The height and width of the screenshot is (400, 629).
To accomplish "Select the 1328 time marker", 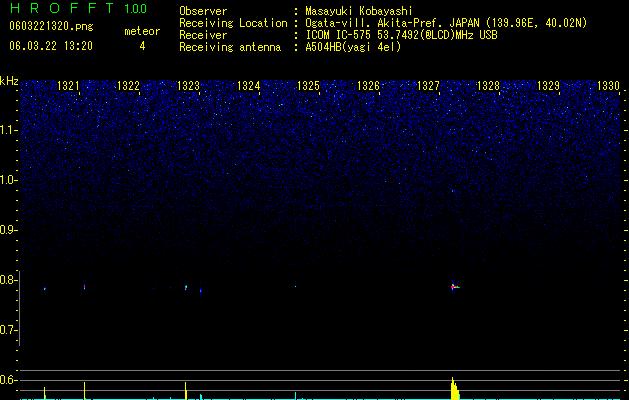I will pyautogui.click(x=488, y=86).
